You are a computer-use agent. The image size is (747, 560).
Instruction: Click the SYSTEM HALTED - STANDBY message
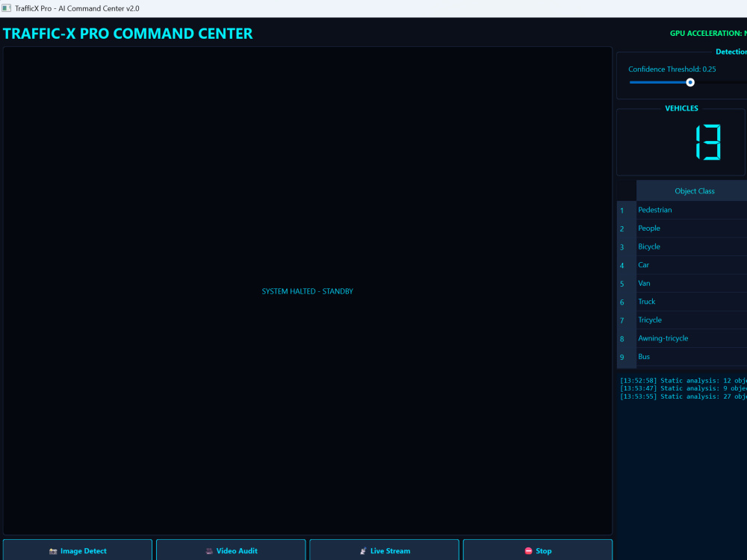(307, 291)
